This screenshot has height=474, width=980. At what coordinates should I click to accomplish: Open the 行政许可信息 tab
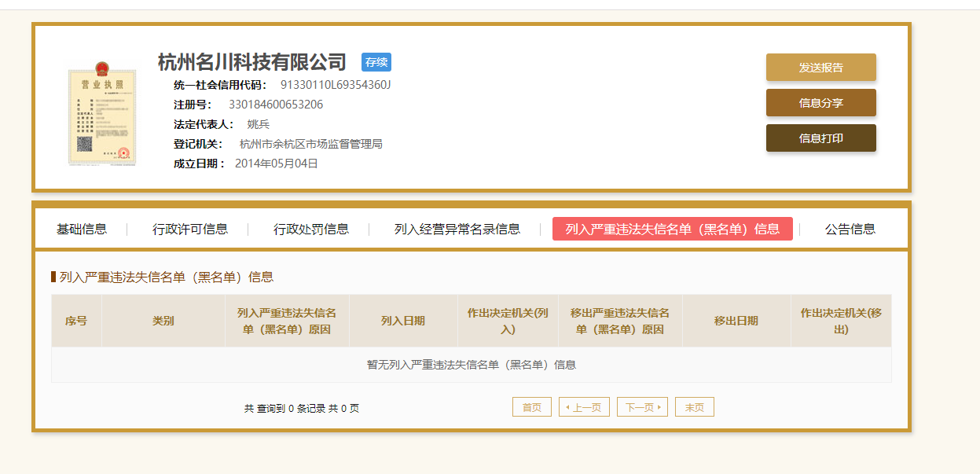pos(190,229)
